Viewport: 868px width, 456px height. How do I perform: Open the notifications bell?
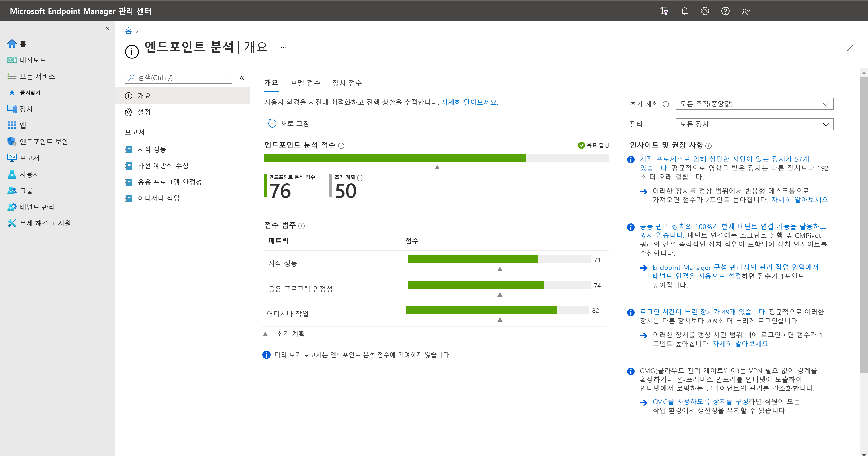684,11
